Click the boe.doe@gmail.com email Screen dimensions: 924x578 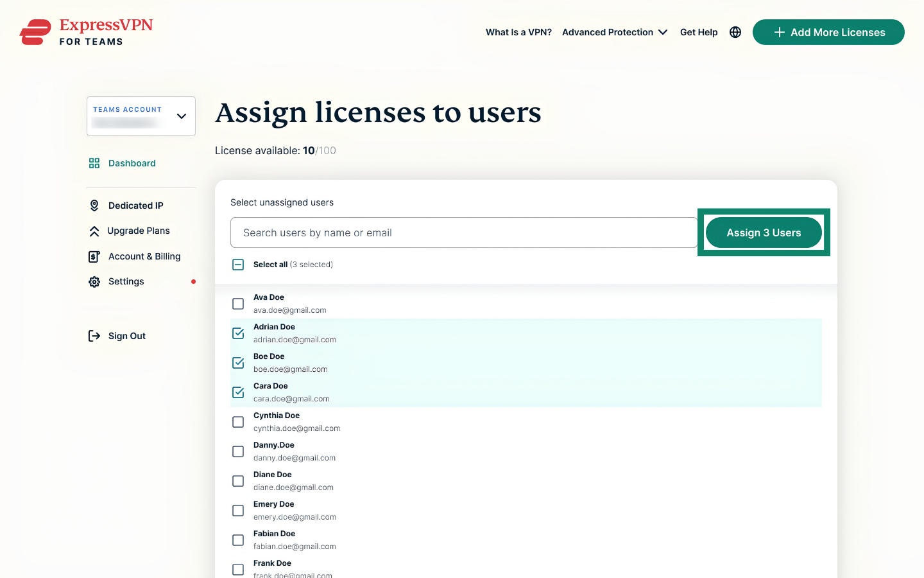click(x=291, y=369)
